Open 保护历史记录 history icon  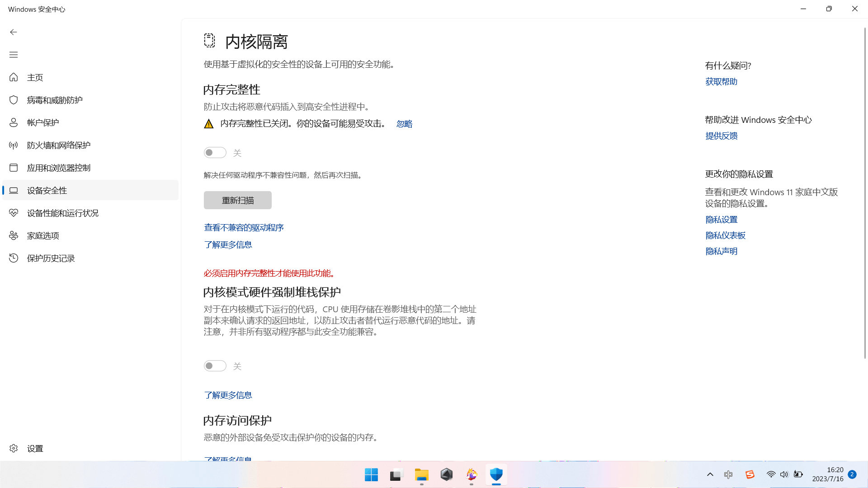[14, 258]
